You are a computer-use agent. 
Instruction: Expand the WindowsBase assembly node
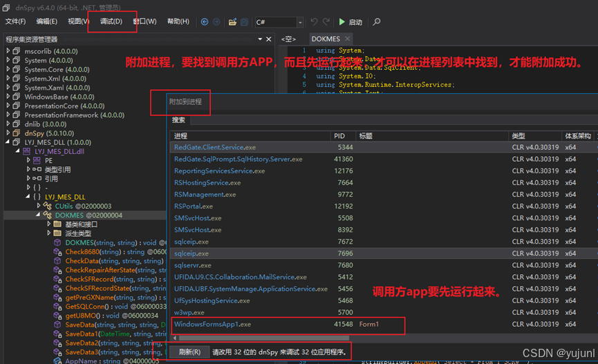pyautogui.click(x=8, y=97)
